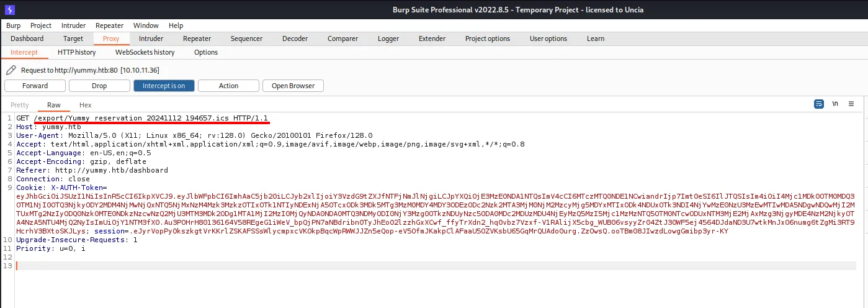868x308 pixels.
Task: Open the Logger tab
Action: (x=388, y=38)
